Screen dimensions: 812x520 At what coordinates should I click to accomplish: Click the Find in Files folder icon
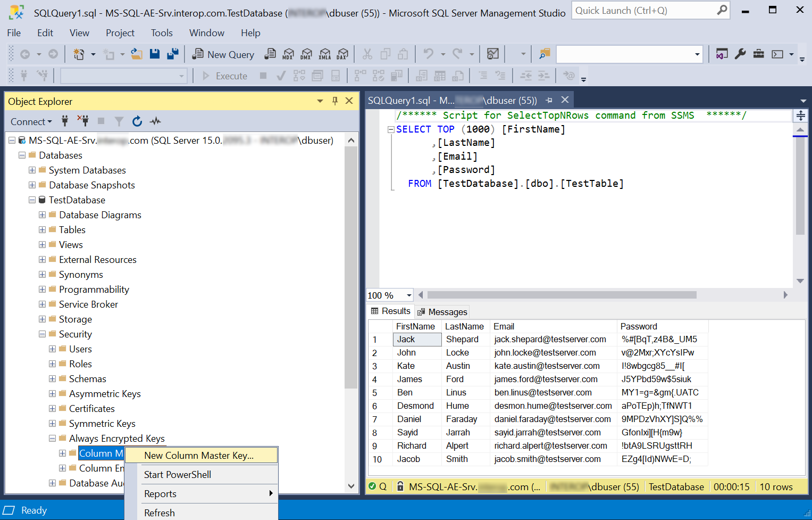(545, 54)
